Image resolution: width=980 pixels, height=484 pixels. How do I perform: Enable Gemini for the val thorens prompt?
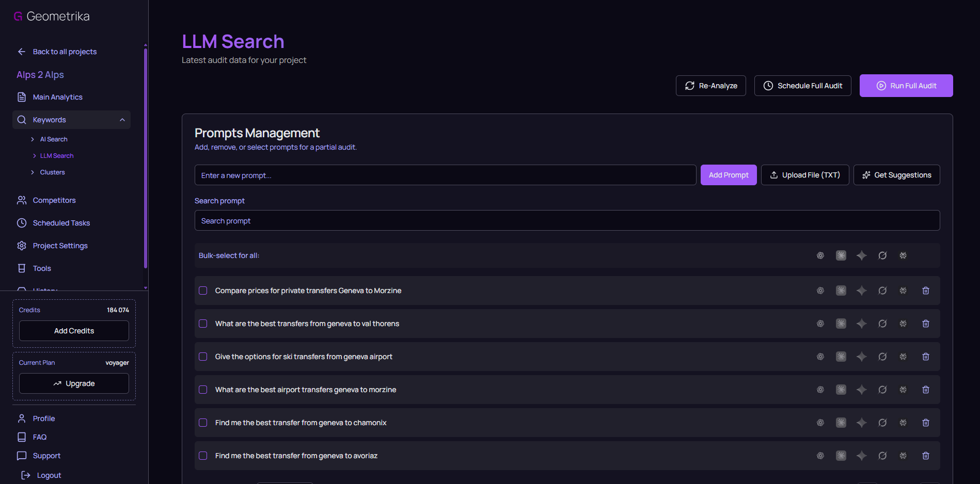(861, 324)
